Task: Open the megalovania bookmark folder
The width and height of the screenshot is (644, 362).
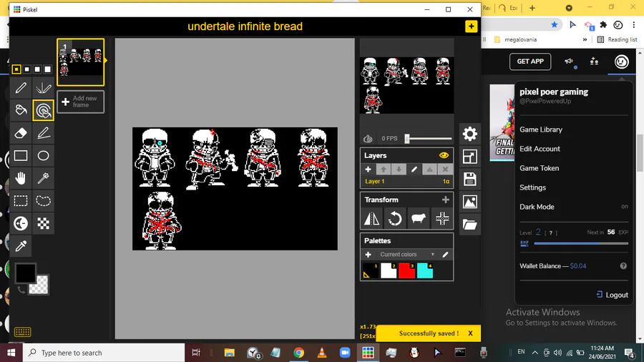Action: point(515,40)
